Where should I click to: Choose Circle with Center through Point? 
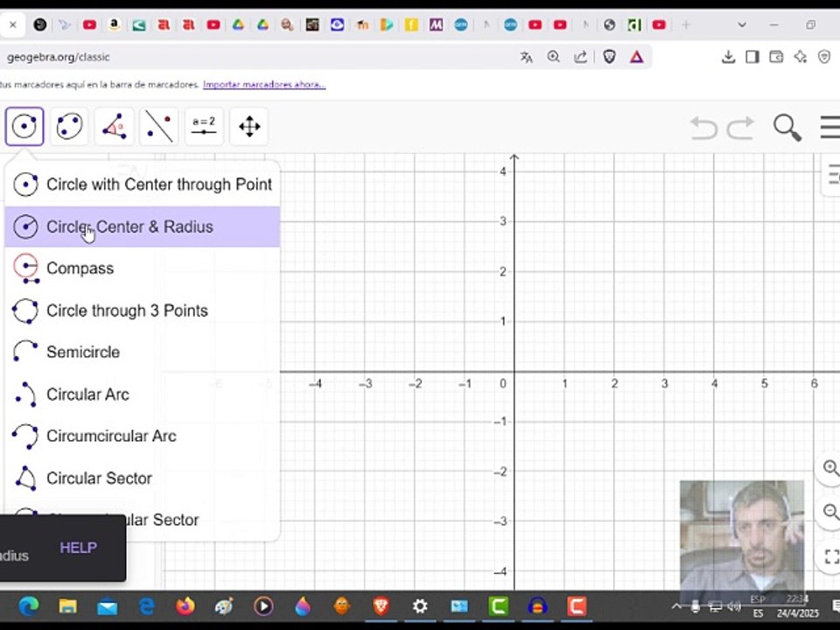[142, 185]
